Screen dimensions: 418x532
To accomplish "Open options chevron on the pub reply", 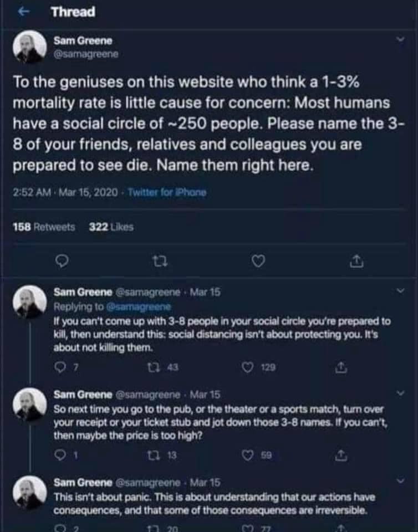I will pyautogui.click(x=401, y=393).
